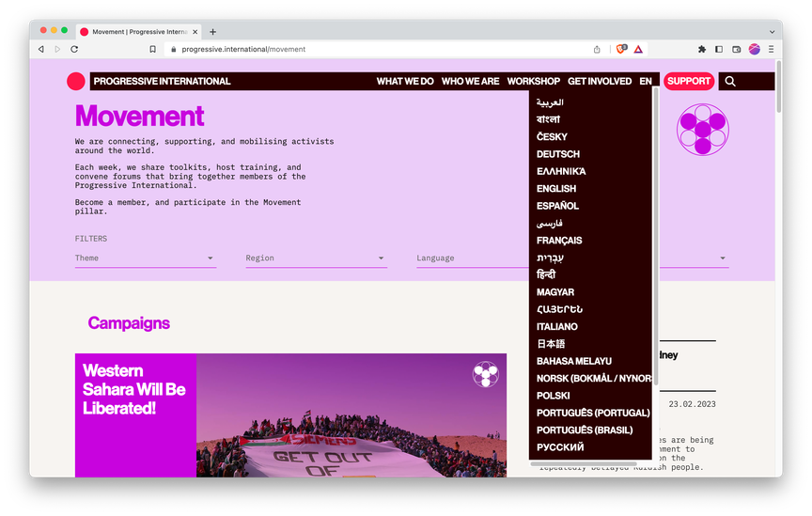Click the dropdown arrow of the rightmost filter
This screenshot has height=516, width=812.
pyautogui.click(x=723, y=258)
